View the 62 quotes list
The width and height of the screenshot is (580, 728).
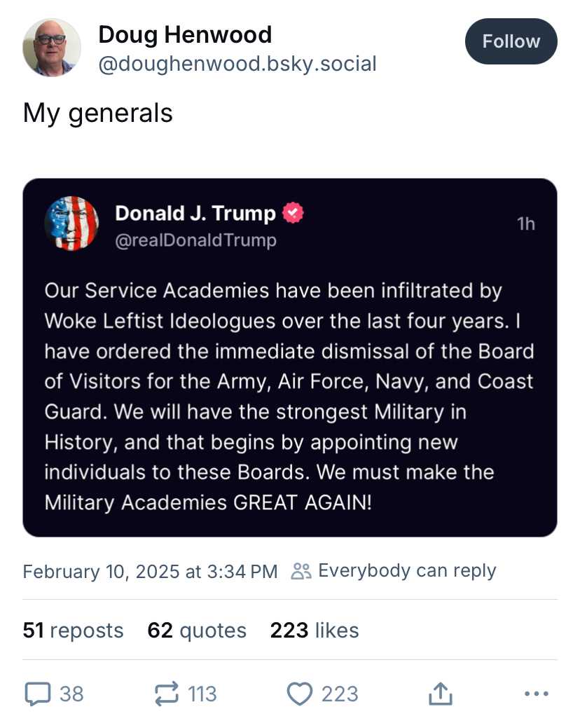click(x=197, y=630)
